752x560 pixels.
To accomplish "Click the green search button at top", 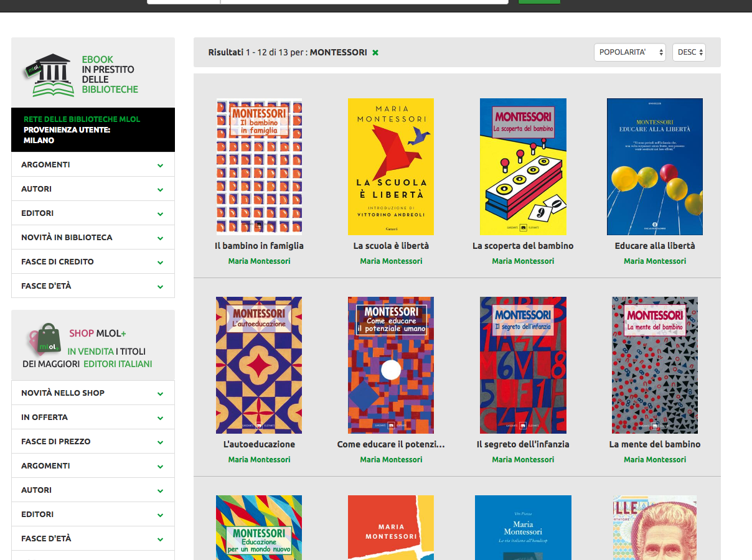I will click(539, 2).
